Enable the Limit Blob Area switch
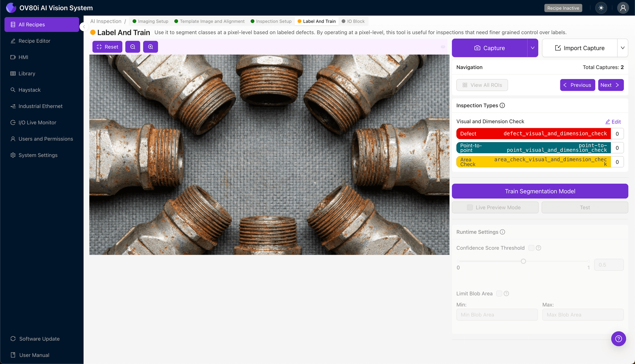Viewport: 635px width, 364px height. [499, 293]
